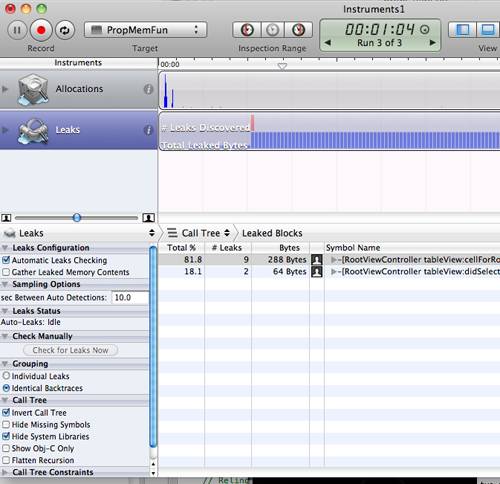Click user-code icon in 64 Bytes row
The width and height of the screenshot is (500, 484).
[x=317, y=272]
